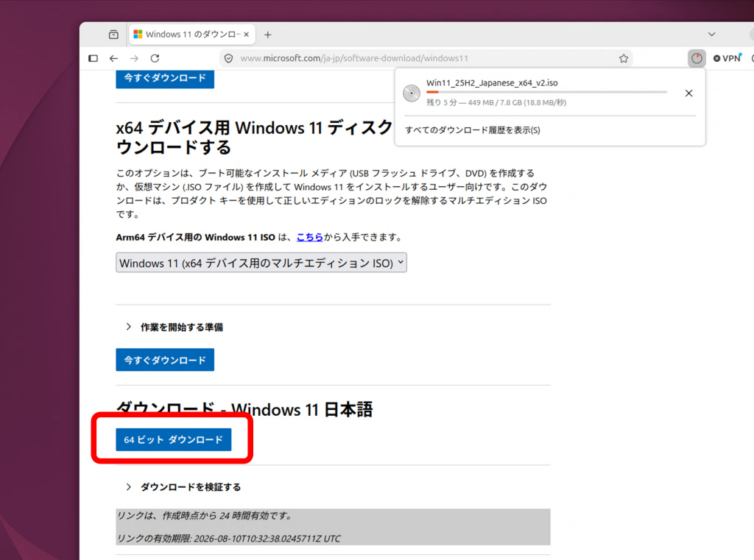
Task: Expand ダウンロードを検証する section
Action: point(183,487)
